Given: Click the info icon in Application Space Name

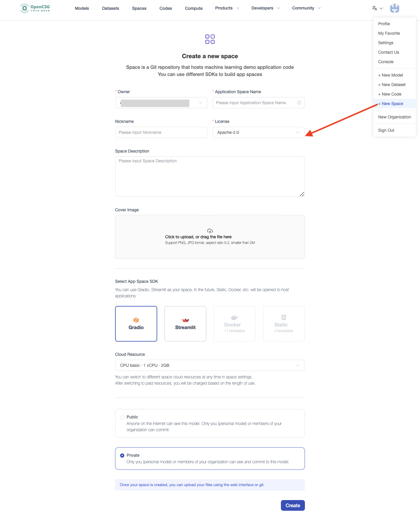Looking at the screenshot, I should pos(299,103).
